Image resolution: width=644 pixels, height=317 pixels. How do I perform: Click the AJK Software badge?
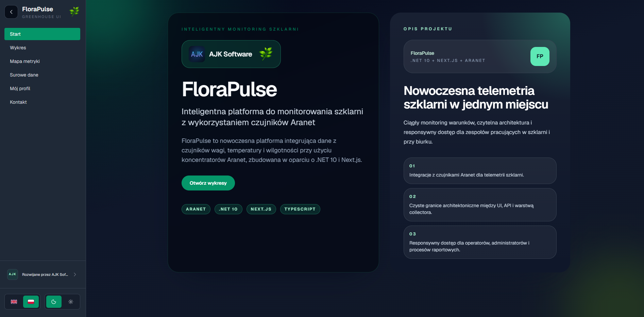231,54
